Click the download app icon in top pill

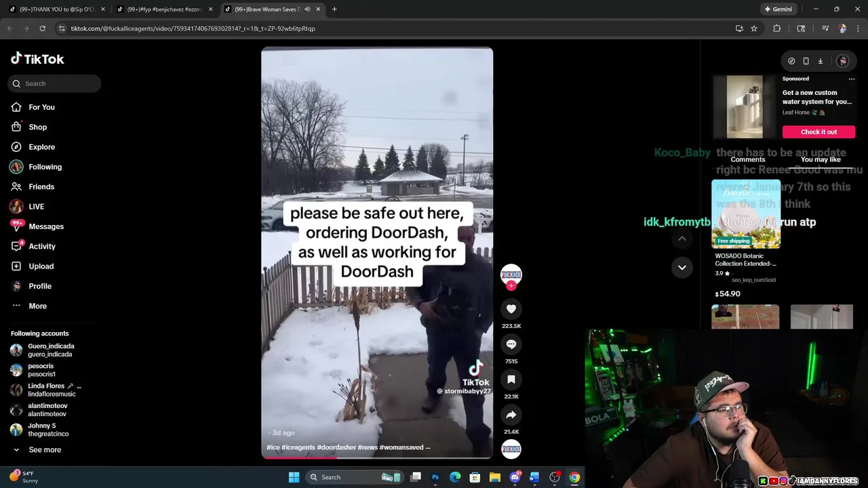click(820, 61)
